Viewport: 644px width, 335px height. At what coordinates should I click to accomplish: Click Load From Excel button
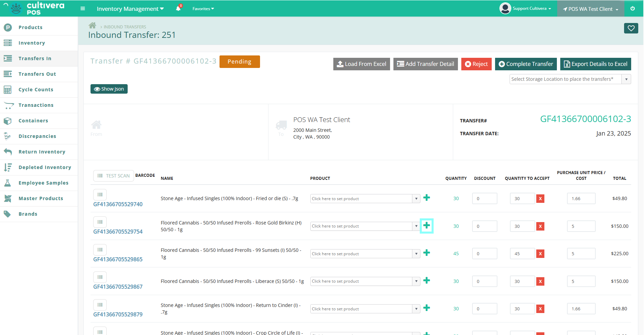click(x=361, y=64)
